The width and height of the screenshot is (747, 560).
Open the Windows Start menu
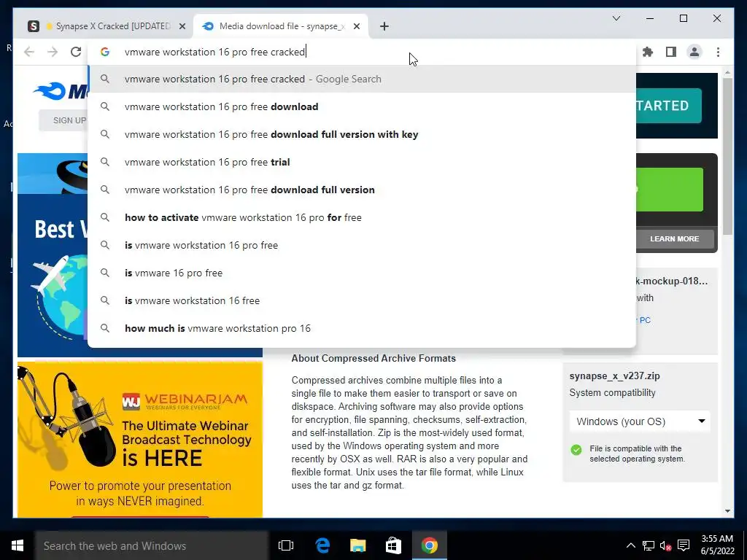click(18, 545)
